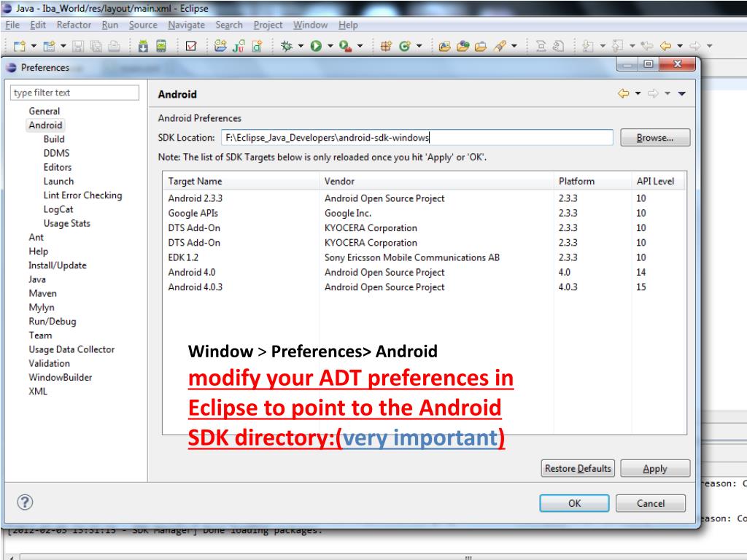The width and height of the screenshot is (747, 560).
Task: Open the Navigate menu
Action: click(186, 25)
